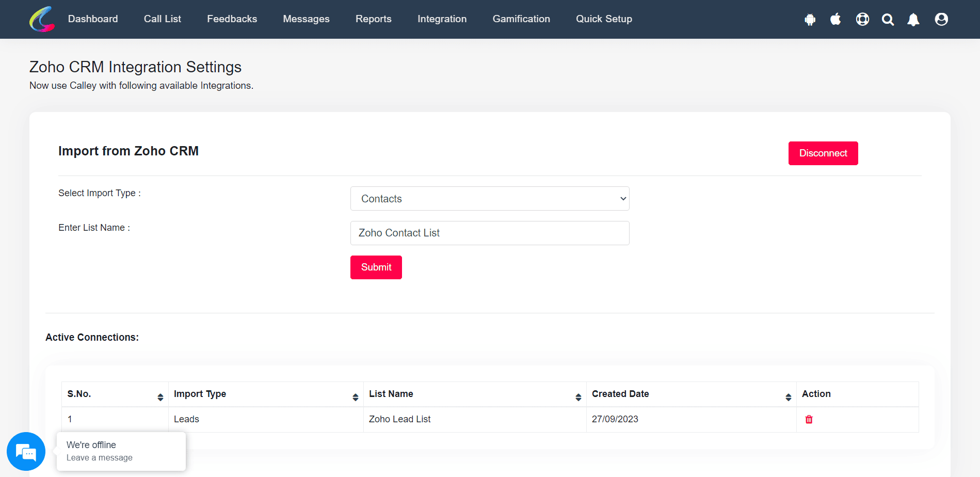
Task: Click the Import from Zoho CRM heading
Action: pos(128,151)
